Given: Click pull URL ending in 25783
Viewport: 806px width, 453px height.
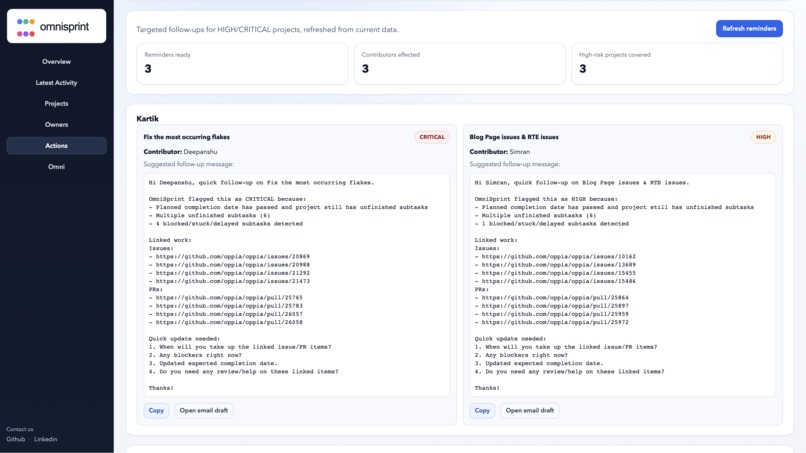Looking at the screenshot, I should [x=229, y=306].
